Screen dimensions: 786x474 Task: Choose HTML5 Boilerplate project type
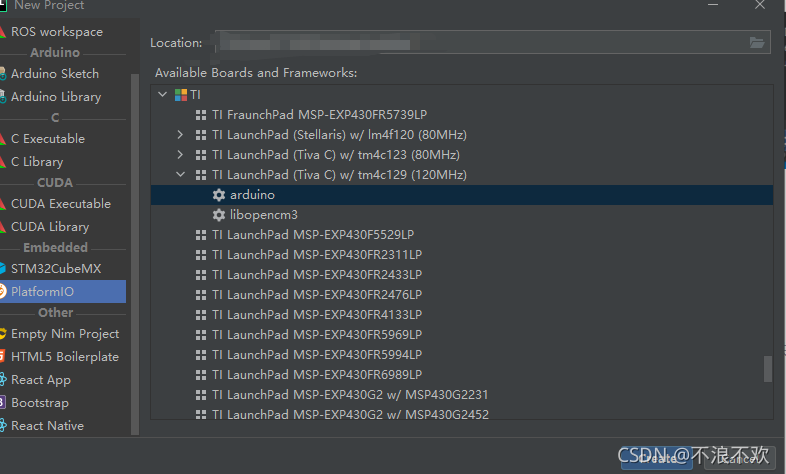pyautogui.click(x=63, y=357)
